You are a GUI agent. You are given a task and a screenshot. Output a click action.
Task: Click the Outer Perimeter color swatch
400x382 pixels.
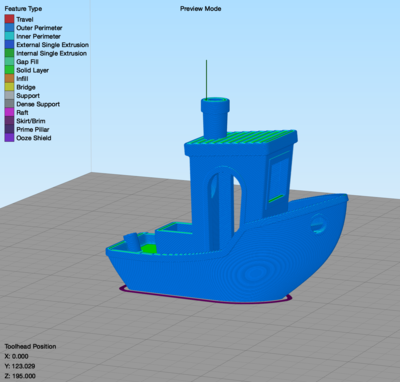coord(9,28)
